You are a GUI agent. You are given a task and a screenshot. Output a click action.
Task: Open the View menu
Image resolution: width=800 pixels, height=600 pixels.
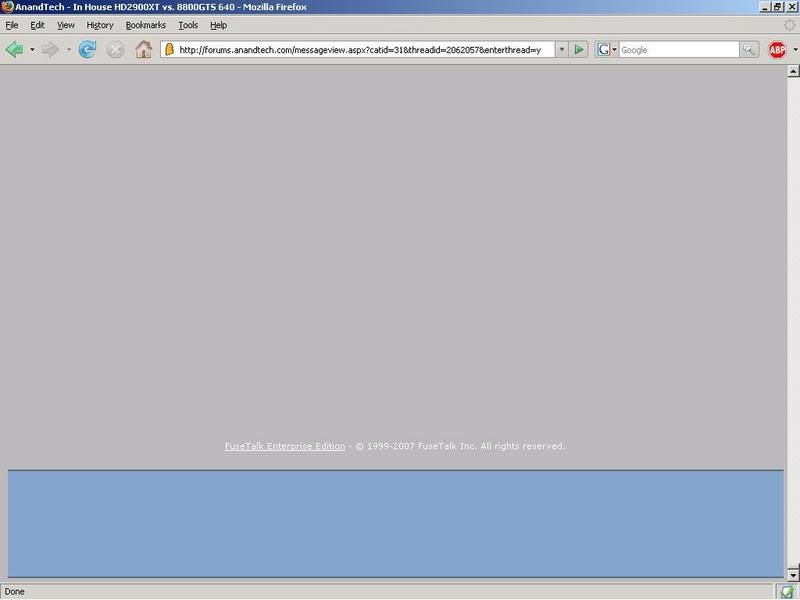(65, 25)
